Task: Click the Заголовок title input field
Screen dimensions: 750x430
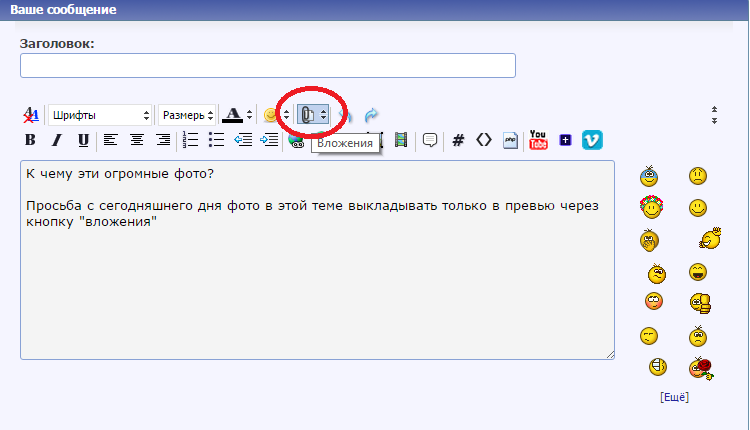Action: click(267, 66)
